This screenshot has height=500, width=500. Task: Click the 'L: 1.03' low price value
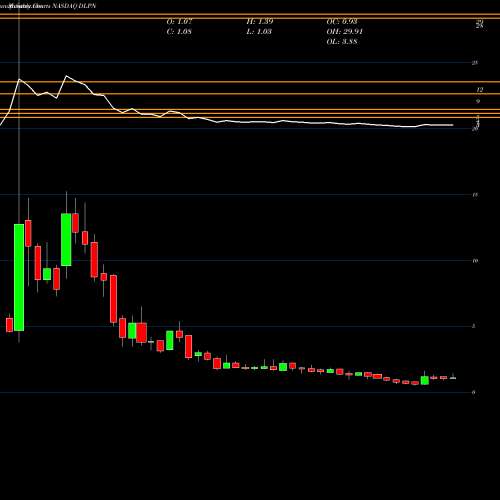(259, 31)
